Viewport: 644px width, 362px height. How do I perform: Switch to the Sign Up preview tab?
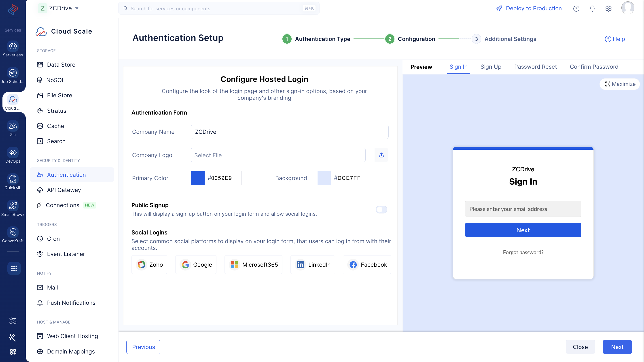point(491,67)
